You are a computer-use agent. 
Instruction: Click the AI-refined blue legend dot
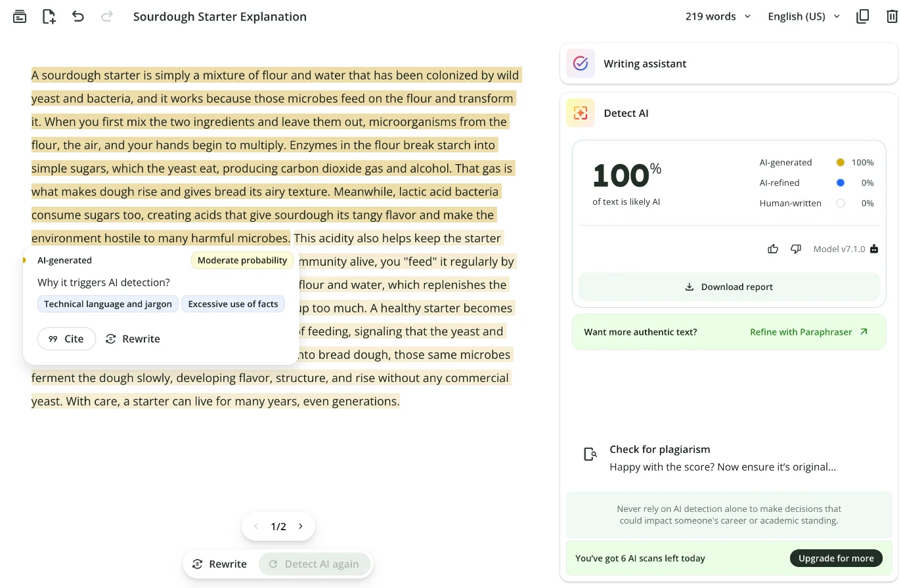[x=840, y=183]
